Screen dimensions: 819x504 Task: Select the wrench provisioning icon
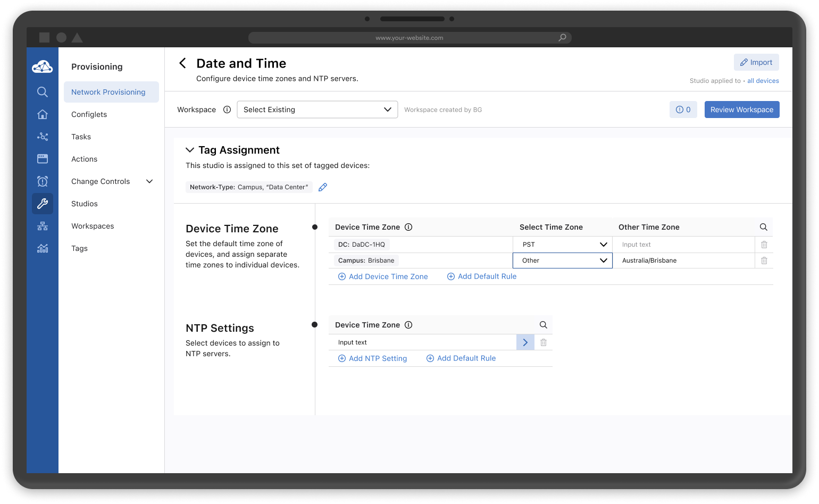tap(43, 204)
